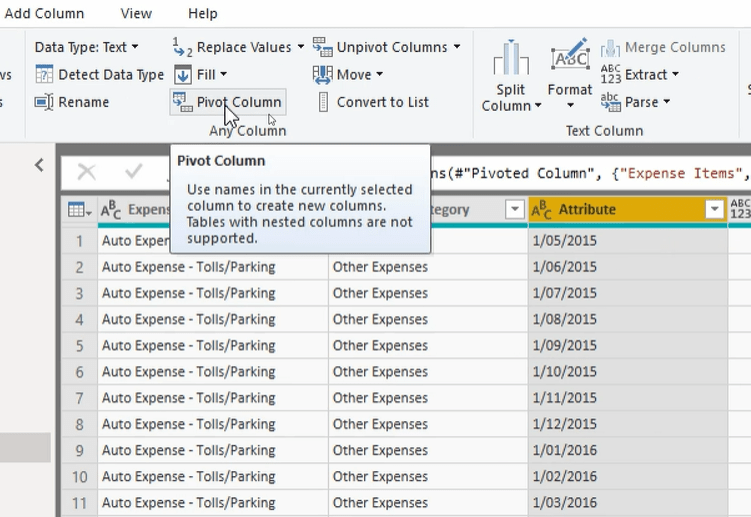Click the Move column icon
This screenshot has height=517, width=751.
[x=322, y=74]
